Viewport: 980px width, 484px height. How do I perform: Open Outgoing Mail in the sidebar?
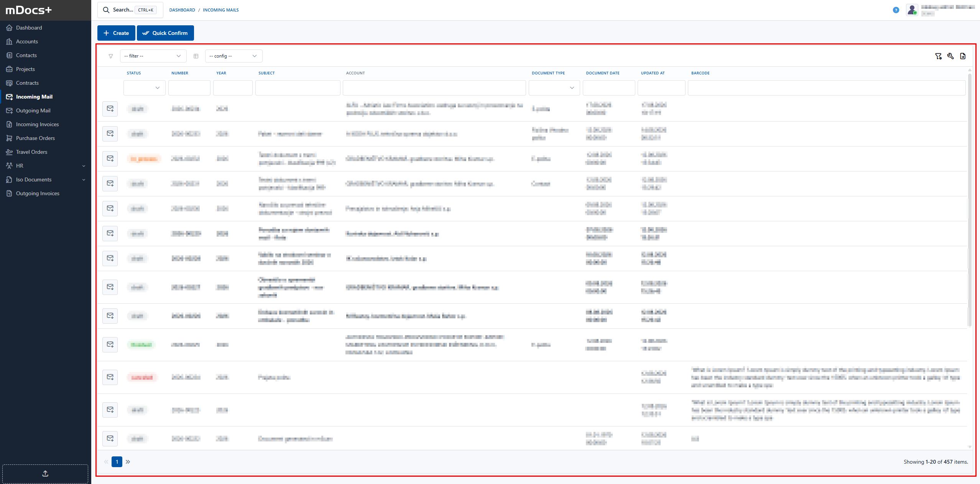pyautogui.click(x=33, y=110)
